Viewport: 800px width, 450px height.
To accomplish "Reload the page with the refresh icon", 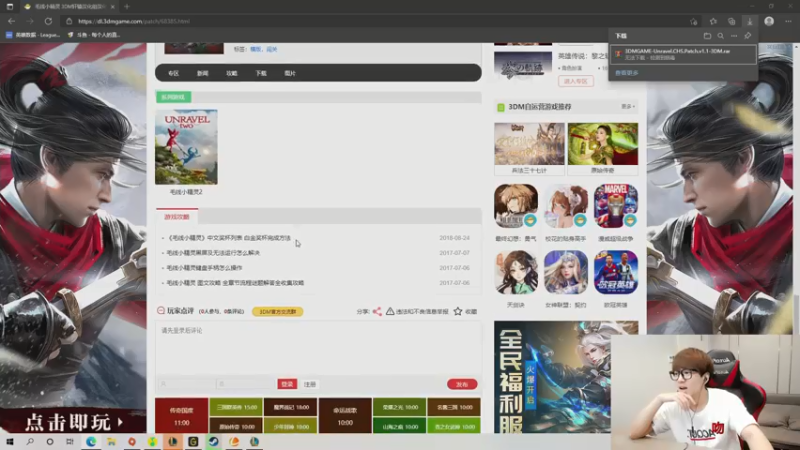I will 48,21.
